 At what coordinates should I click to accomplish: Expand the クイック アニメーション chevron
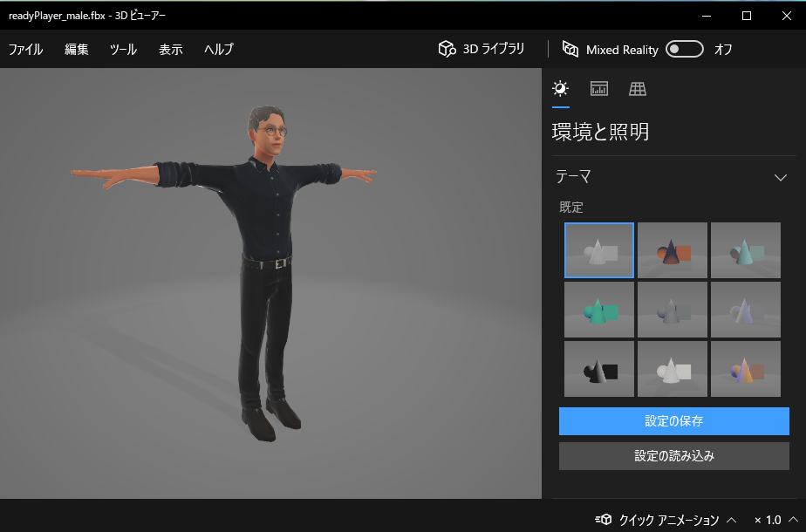click(x=731, y=520)
